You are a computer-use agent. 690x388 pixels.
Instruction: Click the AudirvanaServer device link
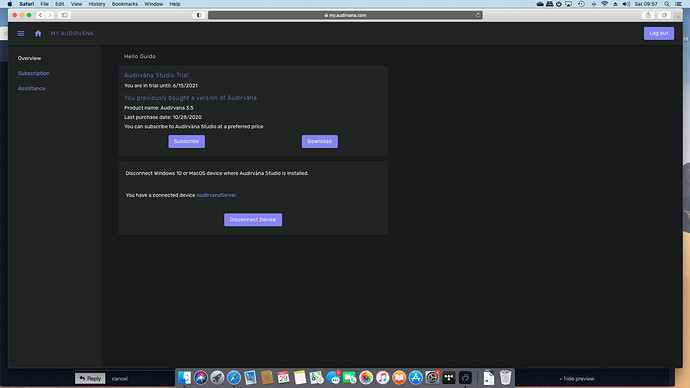pyautogui.click(x=216, y=195)
